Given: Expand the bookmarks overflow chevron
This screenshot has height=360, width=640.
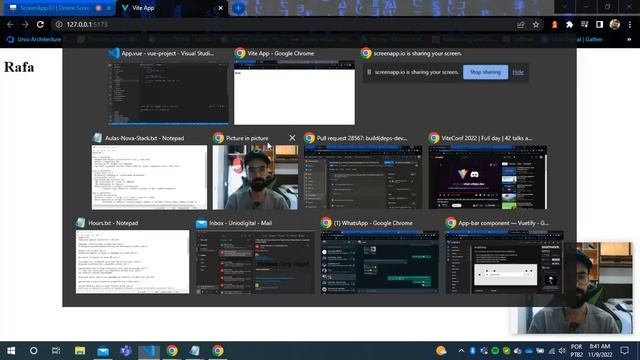Looking at the screenshot, I should tap(629, 40).
